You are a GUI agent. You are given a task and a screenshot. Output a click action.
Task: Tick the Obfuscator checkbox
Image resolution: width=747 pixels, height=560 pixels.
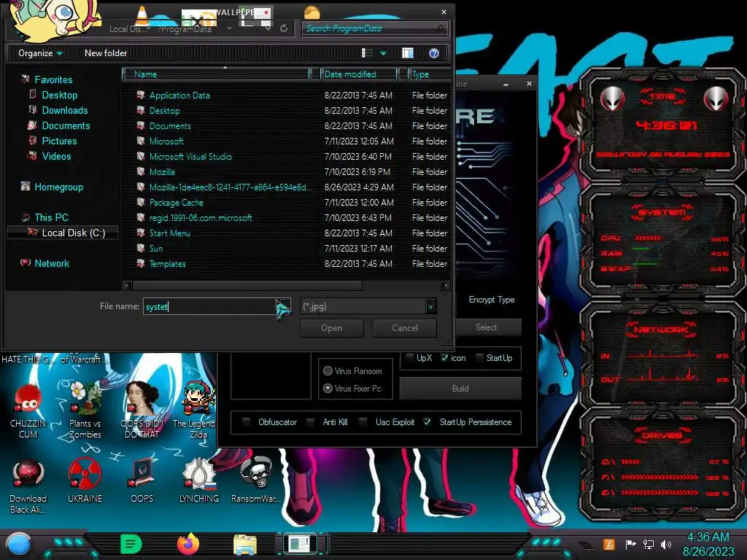247,422
